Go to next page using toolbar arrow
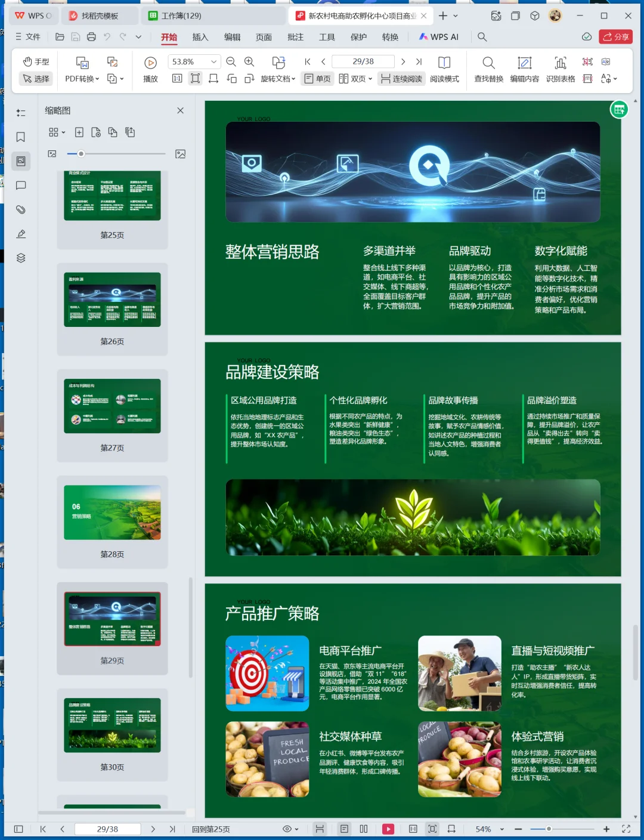644x840 pixels. pos(403,61)
